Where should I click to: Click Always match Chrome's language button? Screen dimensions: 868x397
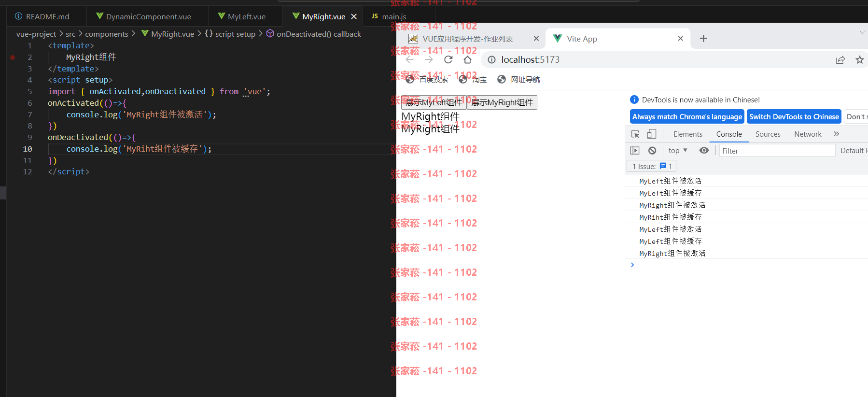687,116
